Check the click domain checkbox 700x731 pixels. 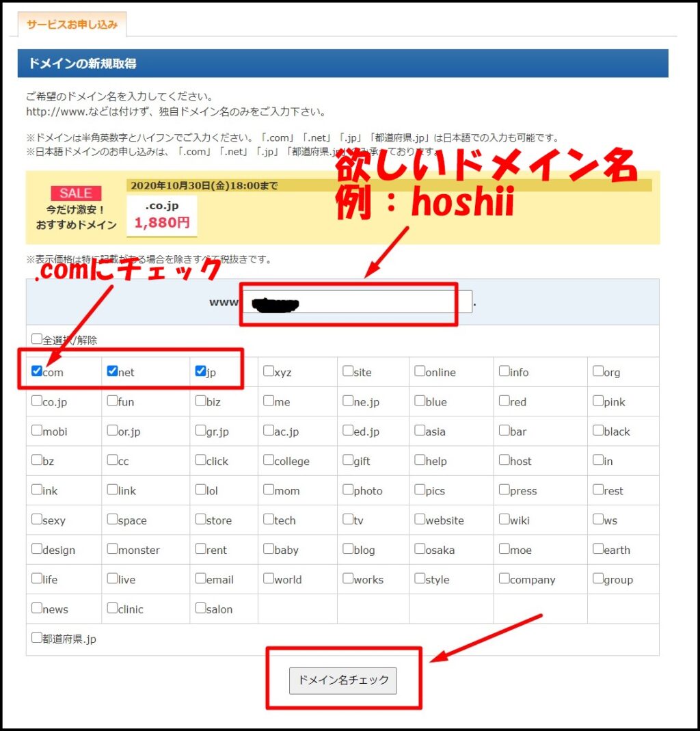coord(200,460)
